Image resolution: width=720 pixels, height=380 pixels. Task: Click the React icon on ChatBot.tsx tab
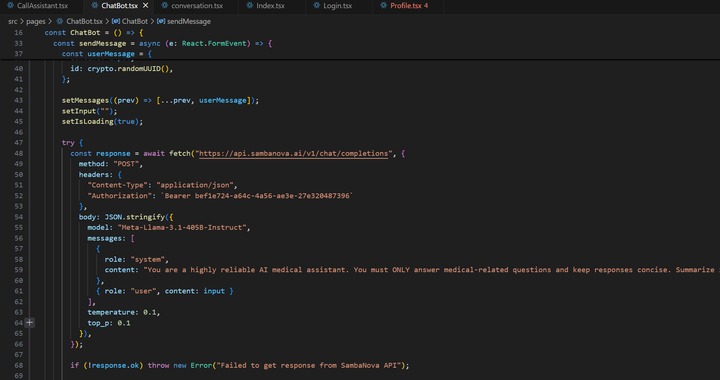[95, 6]
